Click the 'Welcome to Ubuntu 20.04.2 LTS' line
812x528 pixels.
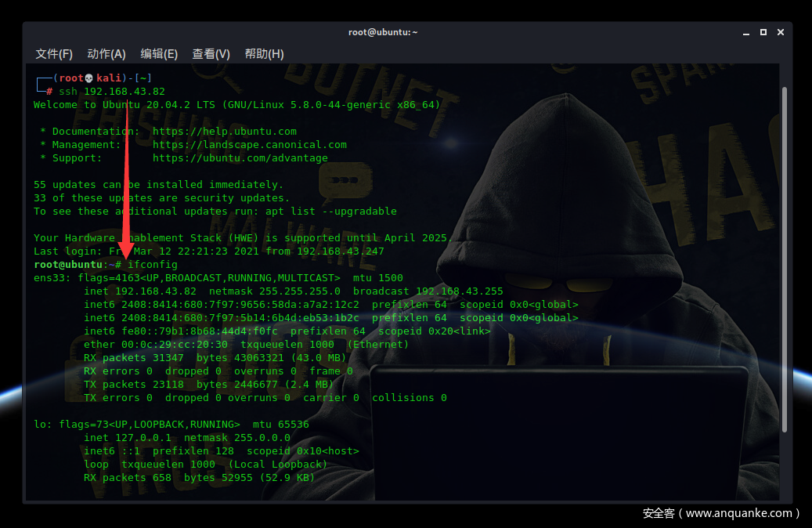pos(236,105)
